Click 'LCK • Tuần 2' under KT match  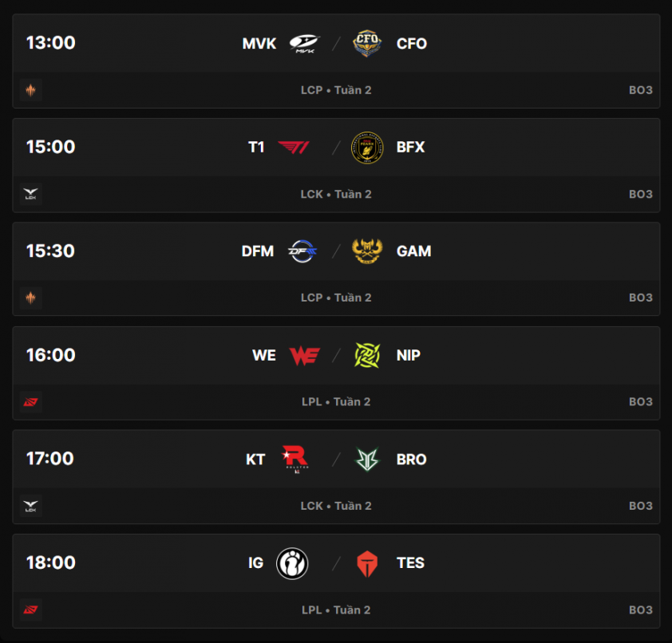pos(336,506)
